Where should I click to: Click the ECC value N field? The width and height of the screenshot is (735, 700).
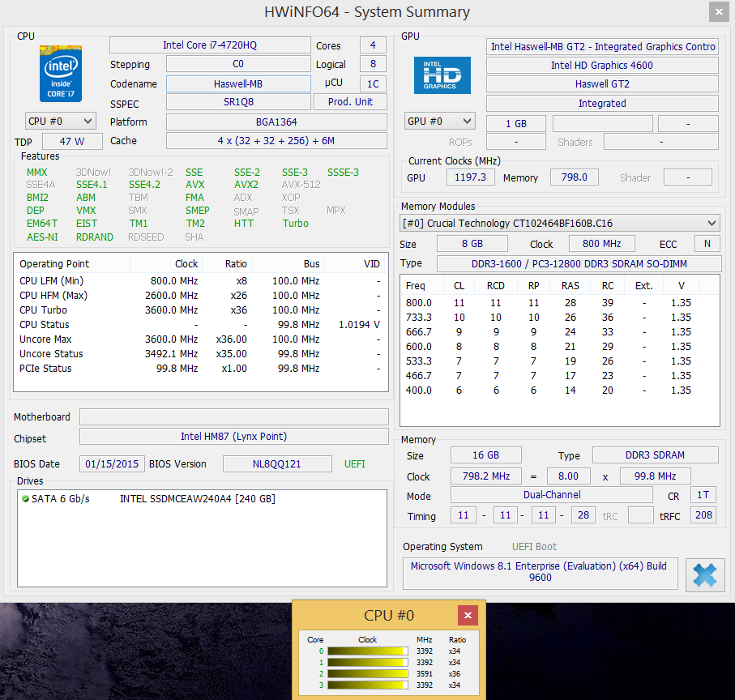point(707,244)
